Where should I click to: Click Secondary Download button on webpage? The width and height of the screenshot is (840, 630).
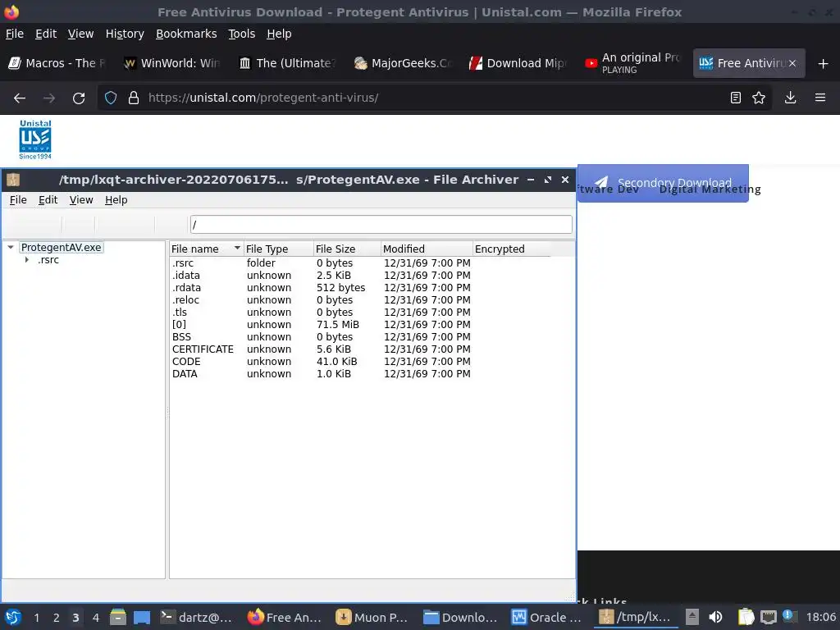click(663, 183)
